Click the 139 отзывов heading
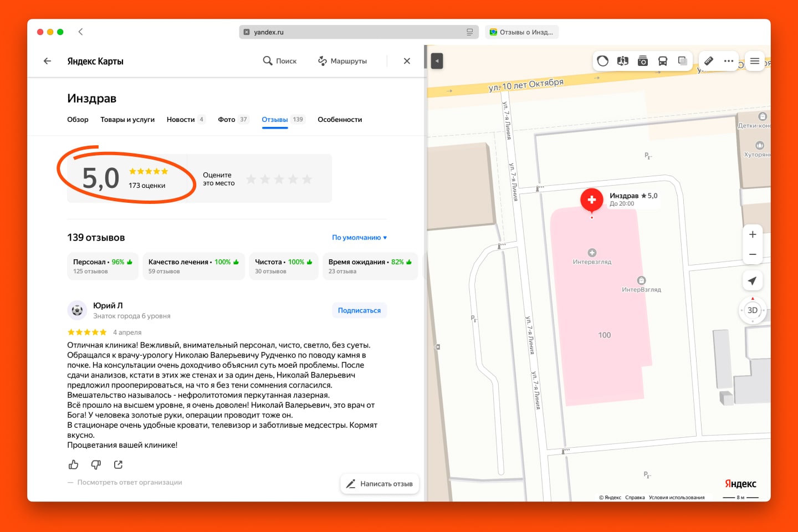The image size is (798, 532). pyautogui.click(x=96, y=237)
